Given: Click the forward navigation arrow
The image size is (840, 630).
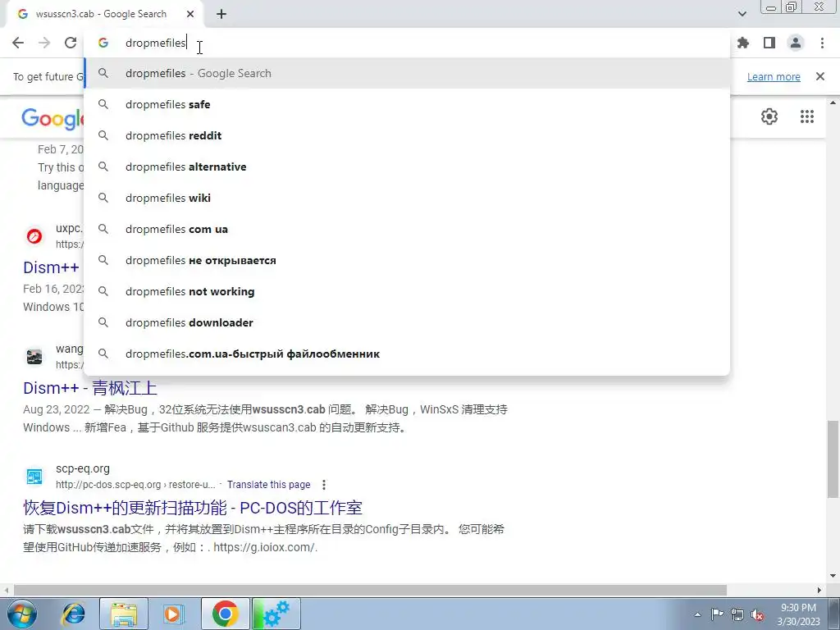Looking at the screenshot, I should click(44, 43).
